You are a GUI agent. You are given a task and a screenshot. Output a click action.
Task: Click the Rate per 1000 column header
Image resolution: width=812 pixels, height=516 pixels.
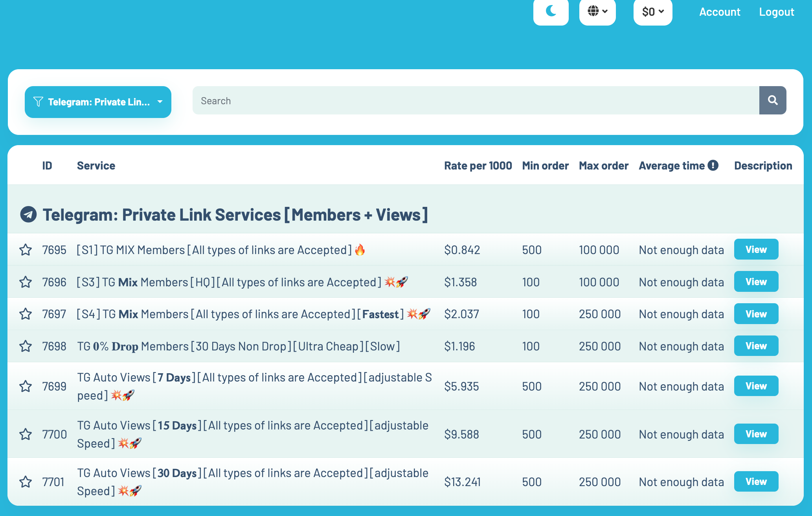point(478,166)
